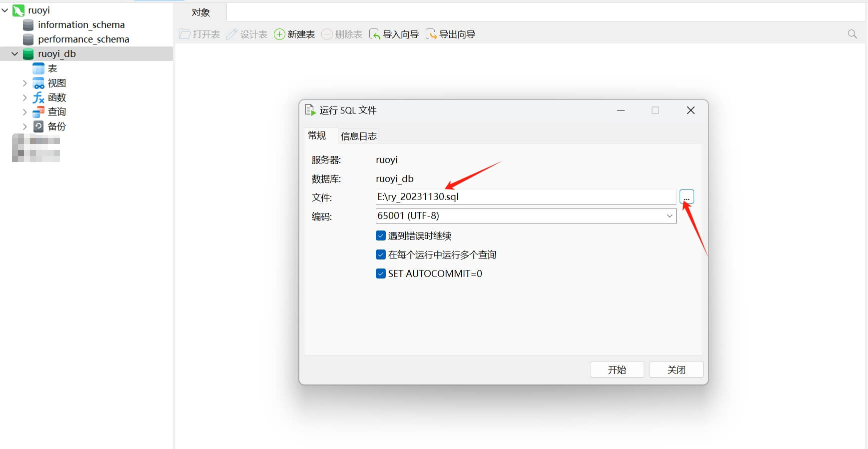868x449 pixels.
Task: Select performance_schema text in tree
Action: (83, 39)
